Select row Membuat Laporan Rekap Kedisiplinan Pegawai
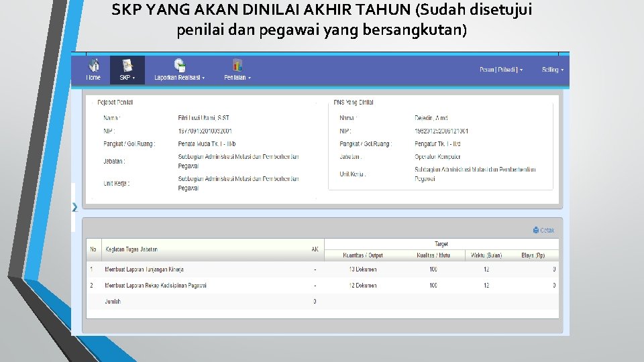The width and height of the screenshot is (644, 362). pyautogui.click(x=323, y=286)
